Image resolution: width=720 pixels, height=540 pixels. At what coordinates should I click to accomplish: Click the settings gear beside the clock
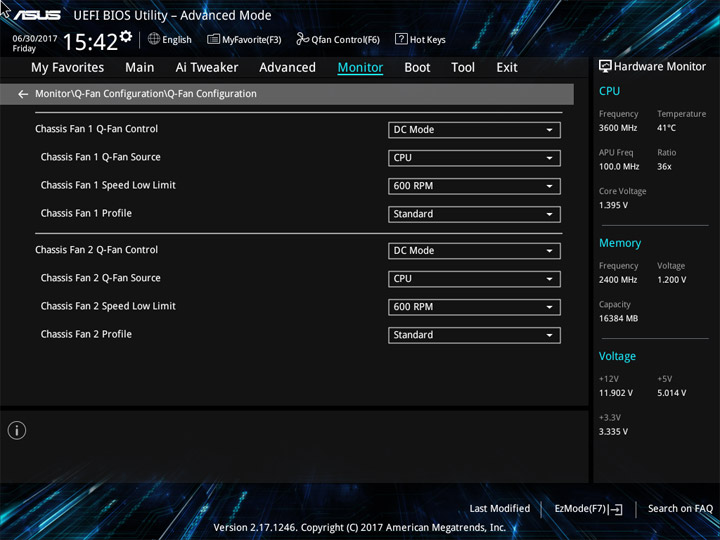coord(126,36)
